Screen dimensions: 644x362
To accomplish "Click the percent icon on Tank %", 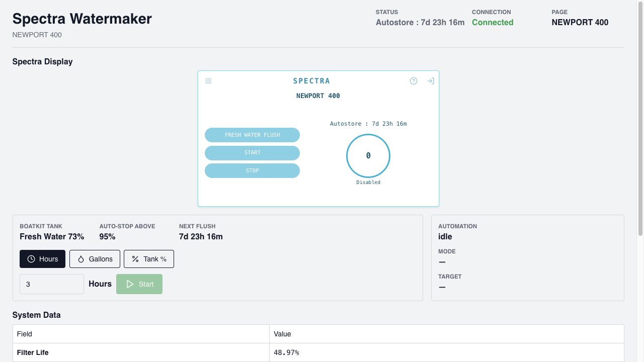I will click(135, 259).
